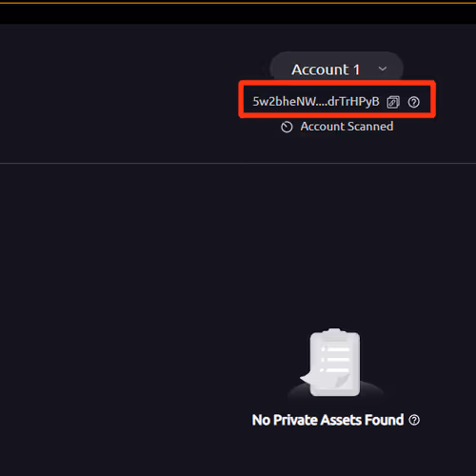Click the clip at top of clipboard graphic
This screenshot has width=476, height=476.
334,331
